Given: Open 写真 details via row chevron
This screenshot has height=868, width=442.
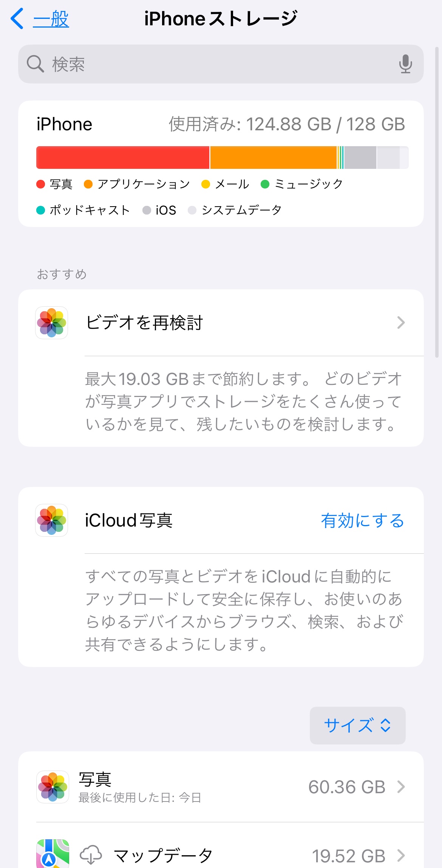Looking at the screenshot, I should point(401,787).
